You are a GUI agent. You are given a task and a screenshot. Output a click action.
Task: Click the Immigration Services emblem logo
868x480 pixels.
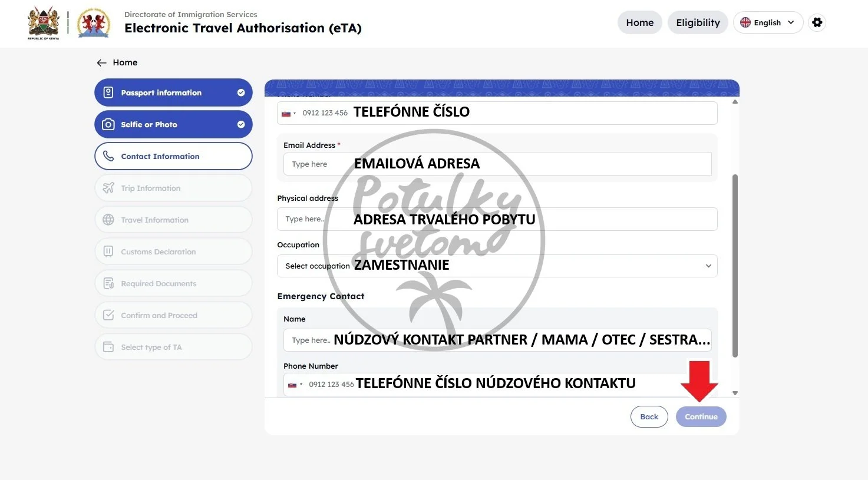point(94,23)
